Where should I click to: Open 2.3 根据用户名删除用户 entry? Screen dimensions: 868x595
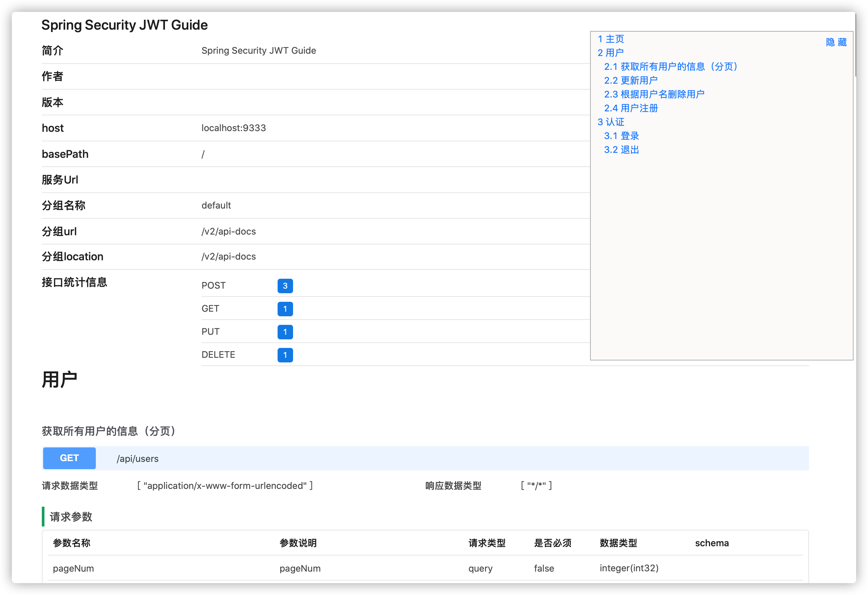[654, 94]
